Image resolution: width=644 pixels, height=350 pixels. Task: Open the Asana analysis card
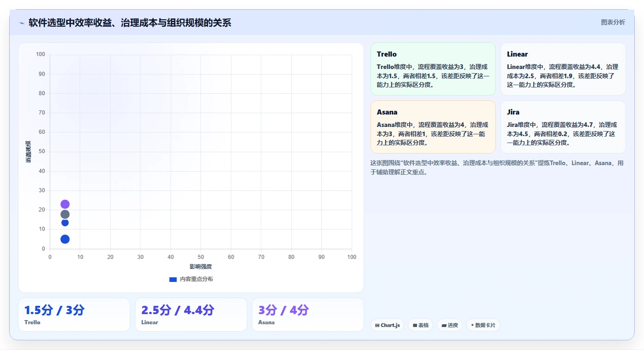pos(433,127)
